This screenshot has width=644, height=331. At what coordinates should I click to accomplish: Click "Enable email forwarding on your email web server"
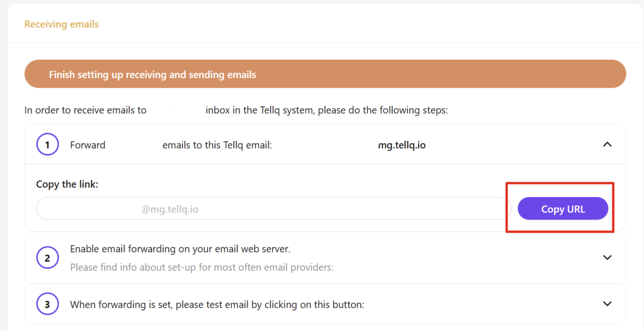[x=180, y=249]
